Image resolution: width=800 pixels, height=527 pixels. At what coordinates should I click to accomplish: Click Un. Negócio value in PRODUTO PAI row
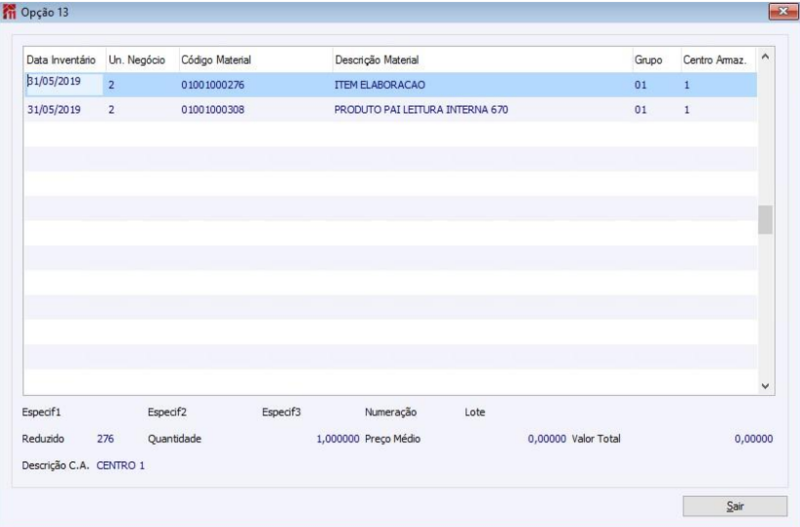click(x=111, y=109)
